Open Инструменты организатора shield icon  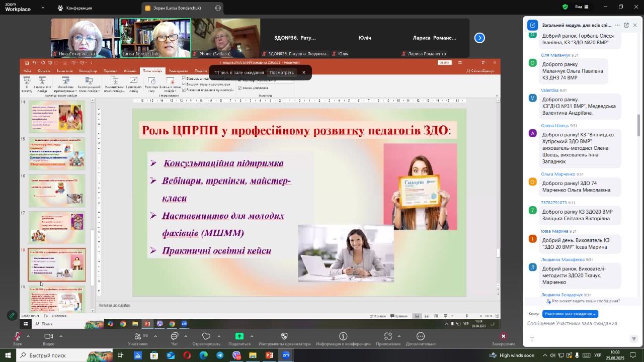click(284, 336)
